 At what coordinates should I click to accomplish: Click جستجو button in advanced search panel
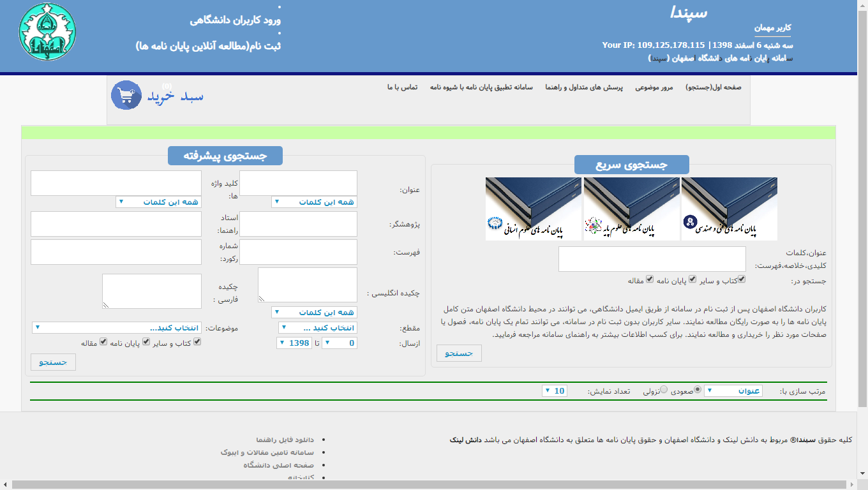53,362
